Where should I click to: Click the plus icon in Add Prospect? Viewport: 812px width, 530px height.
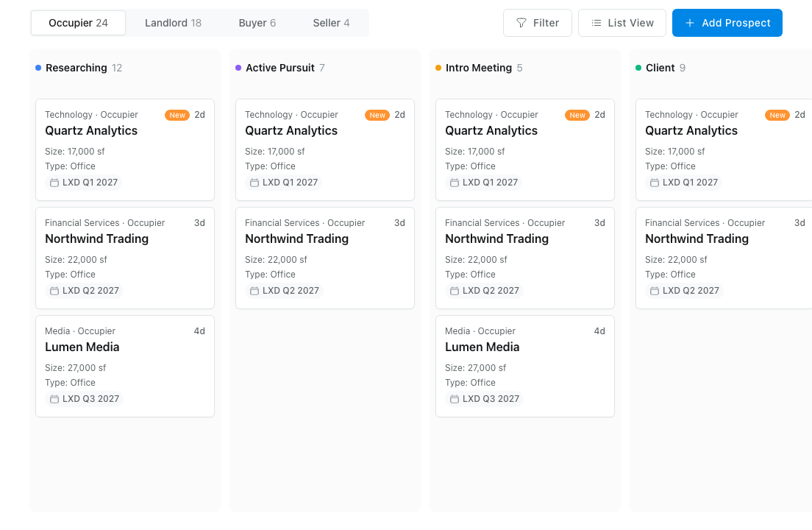[690, 23]
